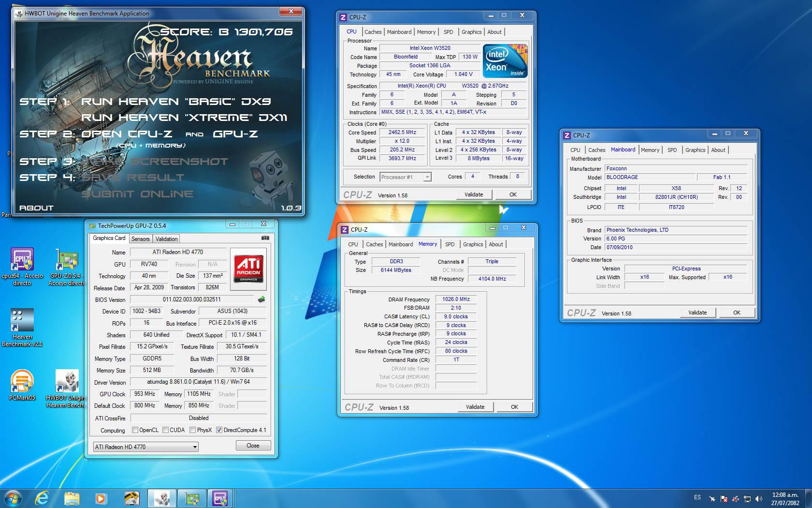Click Validate in the CPU-Z mainboard window
Screen dimensions: 812x508
[697, 313]
